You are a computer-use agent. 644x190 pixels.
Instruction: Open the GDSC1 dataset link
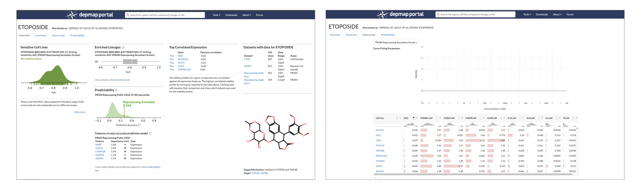248,66
